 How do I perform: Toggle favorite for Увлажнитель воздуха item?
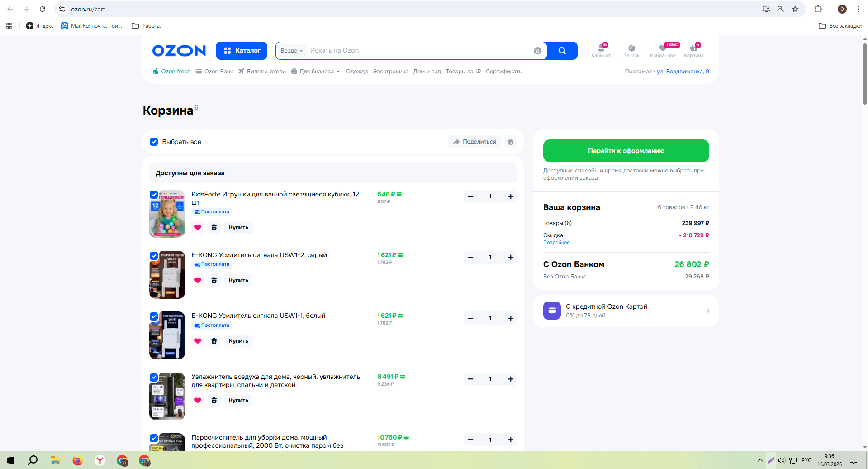click(x=198, y=400)
